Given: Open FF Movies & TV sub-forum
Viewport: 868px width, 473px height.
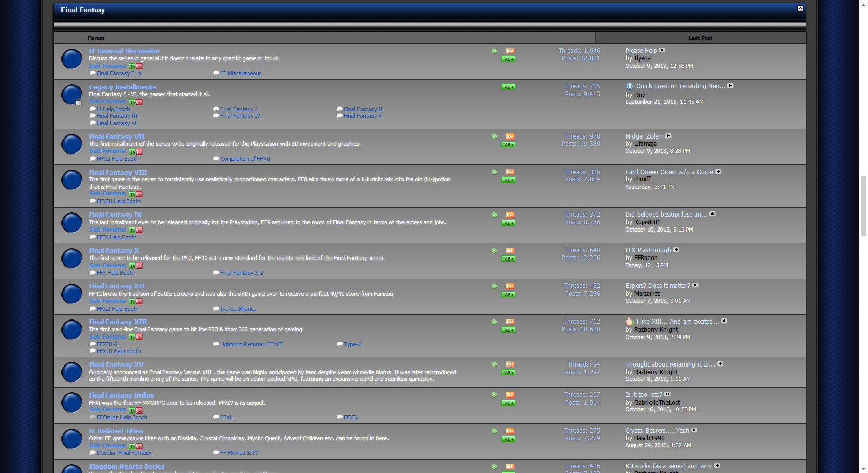Looking at the screenshot, I should [x=239, y=453].
